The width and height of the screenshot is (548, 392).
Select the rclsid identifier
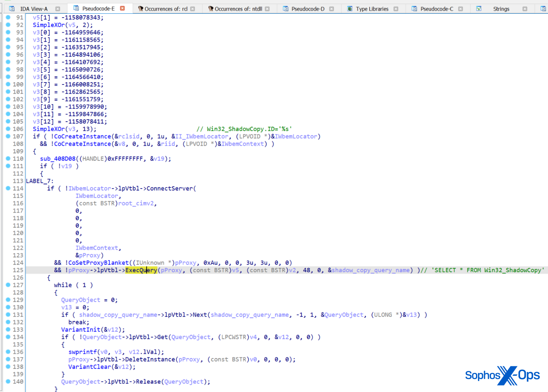pos(129,137)
